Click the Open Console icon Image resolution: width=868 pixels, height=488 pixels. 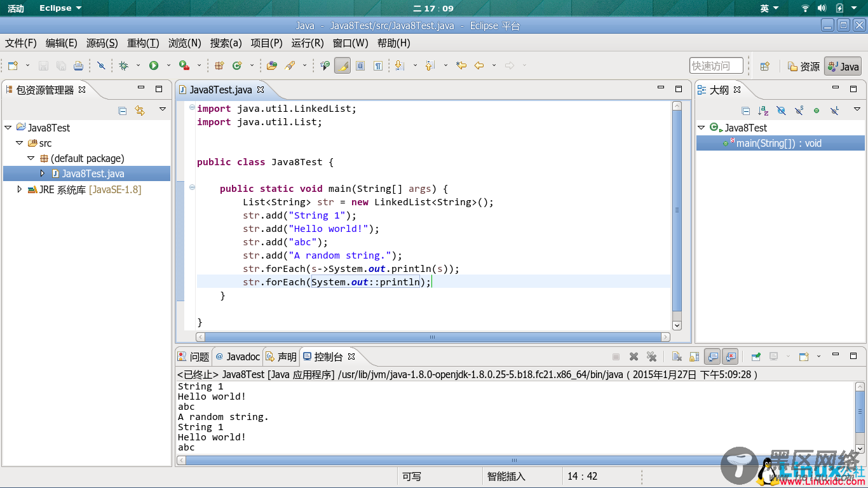804,357
